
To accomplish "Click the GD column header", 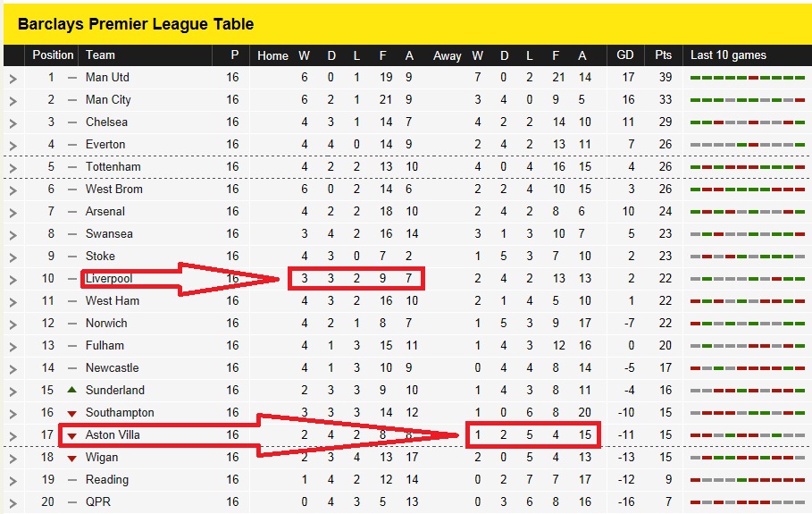I will (x=625, y=55).
